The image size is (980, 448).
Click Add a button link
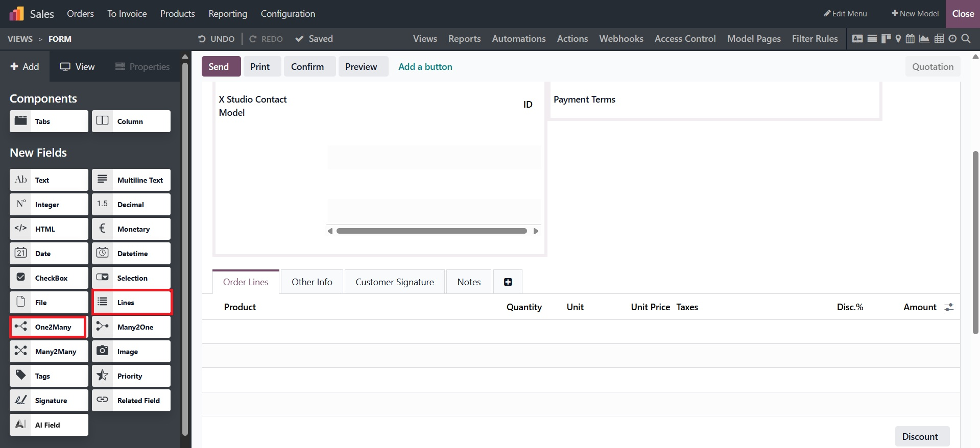tap(425, 67)
